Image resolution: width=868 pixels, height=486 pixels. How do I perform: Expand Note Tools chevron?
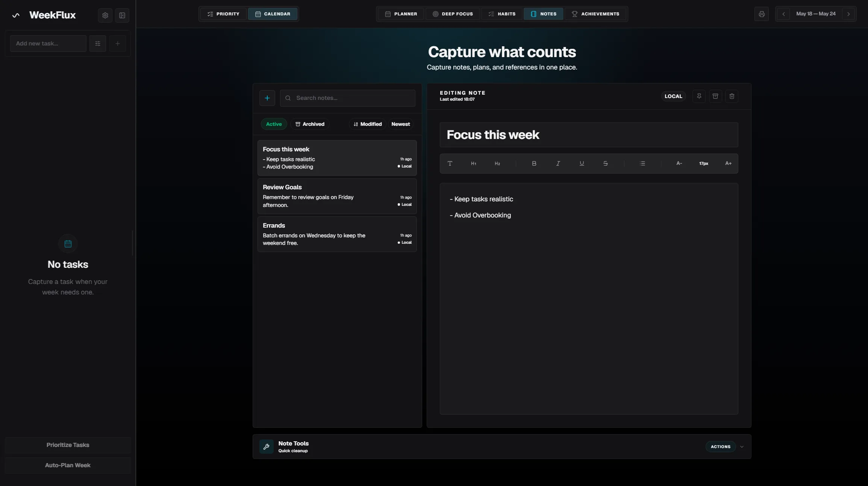pos(742,447)
